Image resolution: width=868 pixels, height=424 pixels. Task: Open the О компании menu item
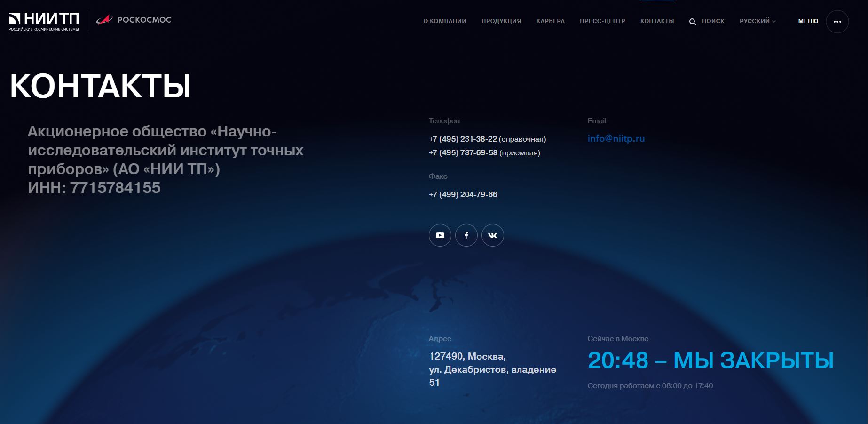pyautogui.click(x=445, y=21)
